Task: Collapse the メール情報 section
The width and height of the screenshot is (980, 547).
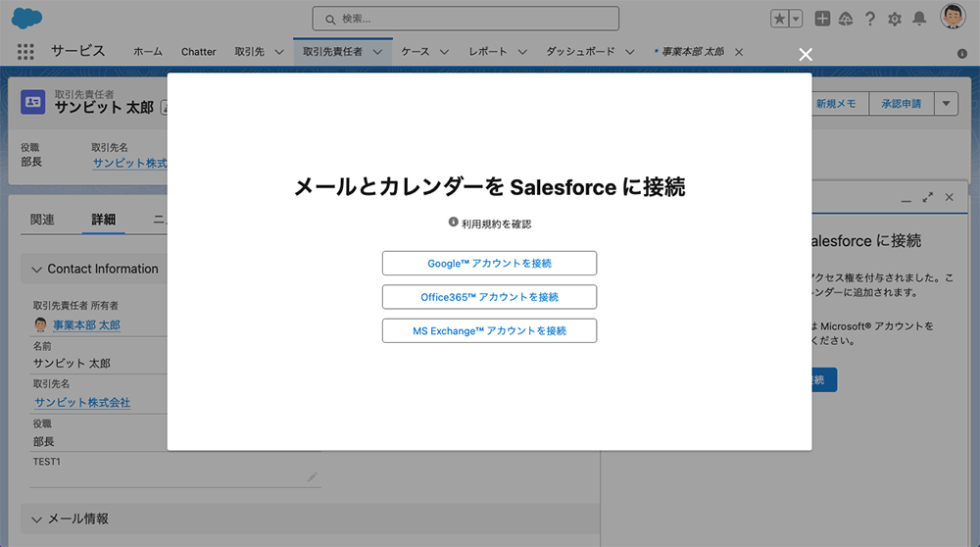Action: tap(37, 520)
